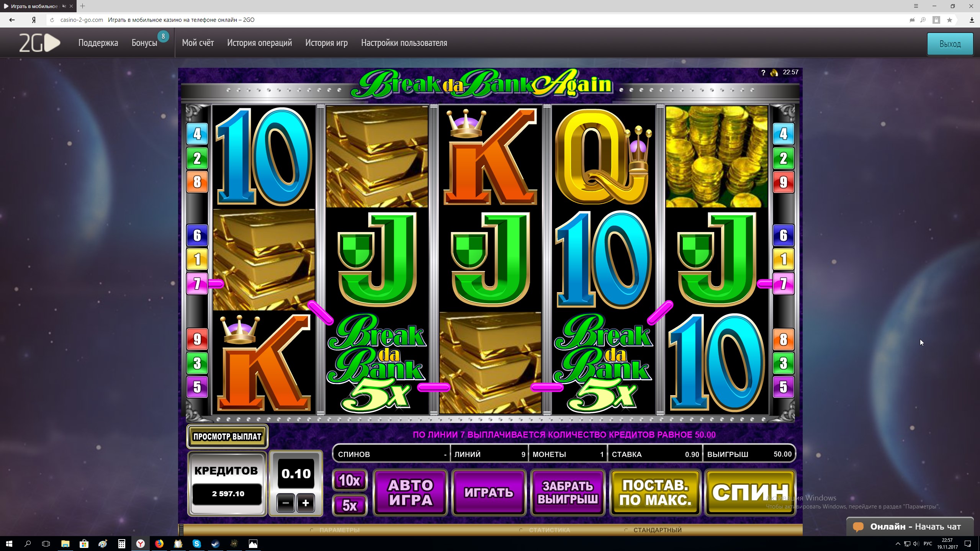
Task: Open Skype from the Windows taskbar
Action: (x=197, y=543)
